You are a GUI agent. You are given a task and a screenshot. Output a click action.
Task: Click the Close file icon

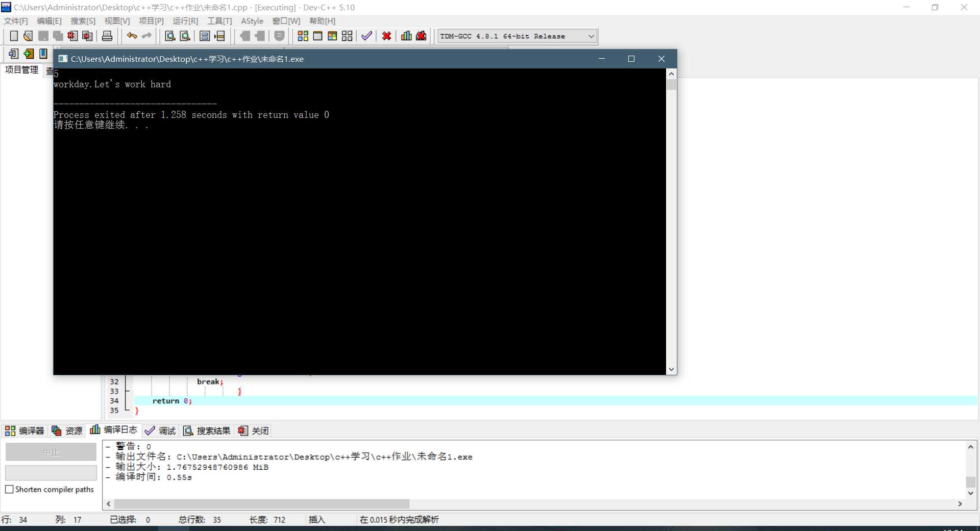[x=73, y=36]
